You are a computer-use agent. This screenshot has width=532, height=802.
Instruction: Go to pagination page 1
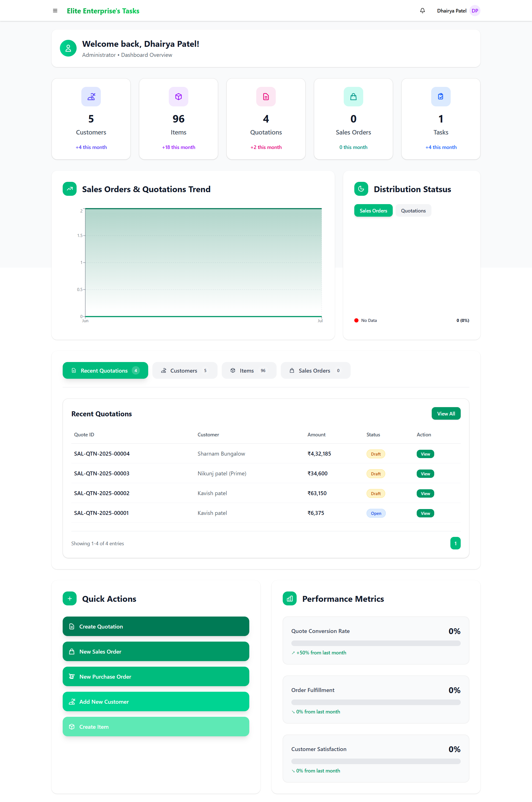tap(455, 543)
